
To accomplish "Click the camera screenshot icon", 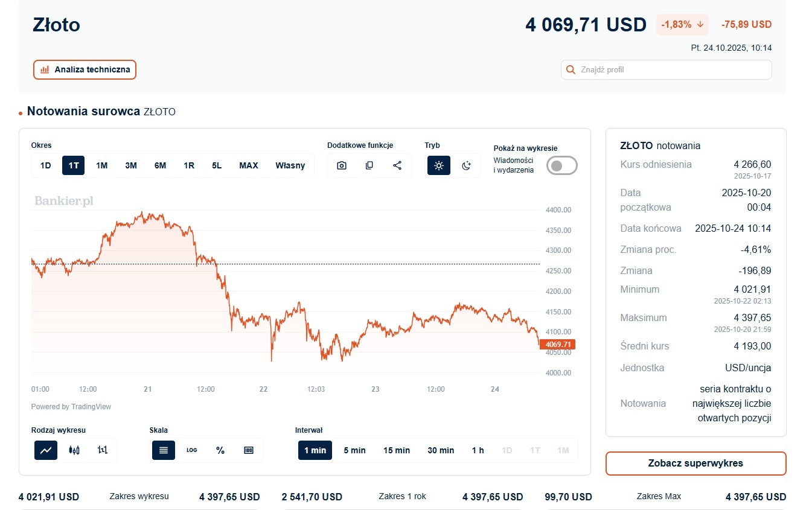I will 342,165.
